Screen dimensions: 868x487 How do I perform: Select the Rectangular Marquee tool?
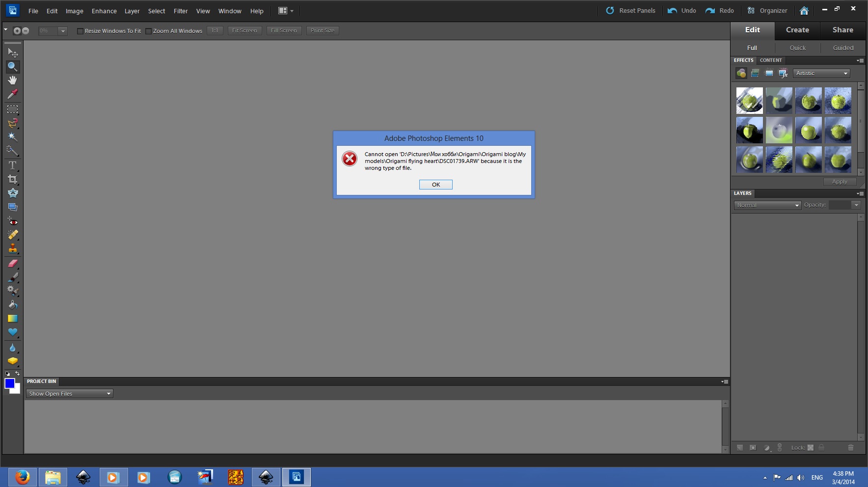[x=13, y=109]
